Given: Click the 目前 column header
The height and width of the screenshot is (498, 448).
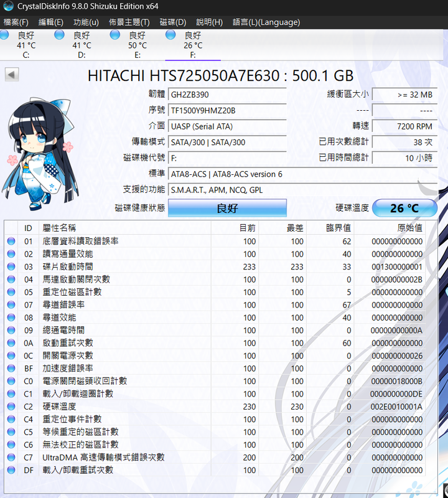Looking at the screenshot, I should tap(235, 228).
